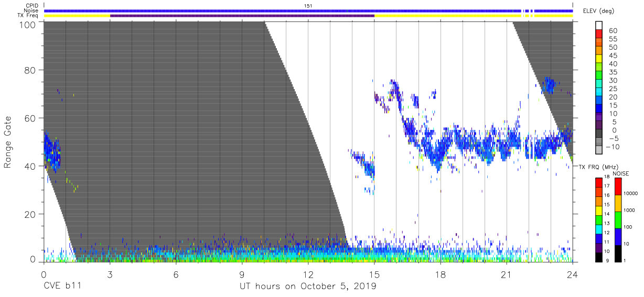The width and height of the screenshot is (644, 297).
Task: Click the 16 label on TX FRQ colorbar
Action: click(x=608, y=196)
